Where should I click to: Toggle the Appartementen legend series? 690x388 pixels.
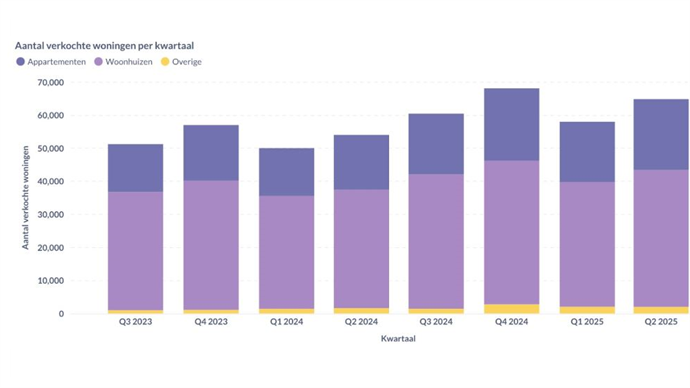(x=51, y=62)
